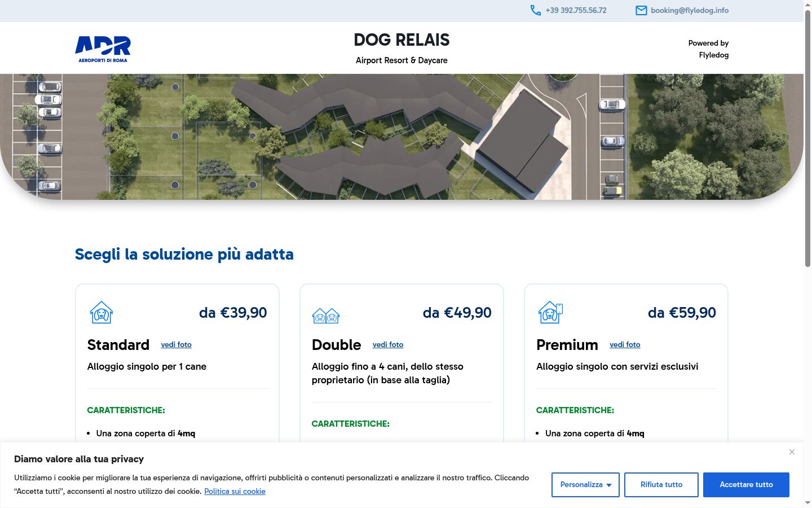Click CARATTERISTICHE label in Double card
This screenshot has width=812, height=508.
tap(350, 424)
